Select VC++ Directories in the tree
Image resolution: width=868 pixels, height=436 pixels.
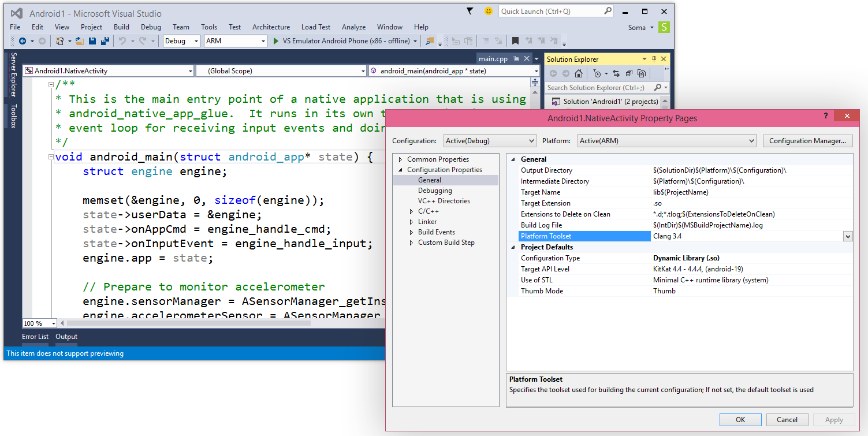tap(444, 201)
